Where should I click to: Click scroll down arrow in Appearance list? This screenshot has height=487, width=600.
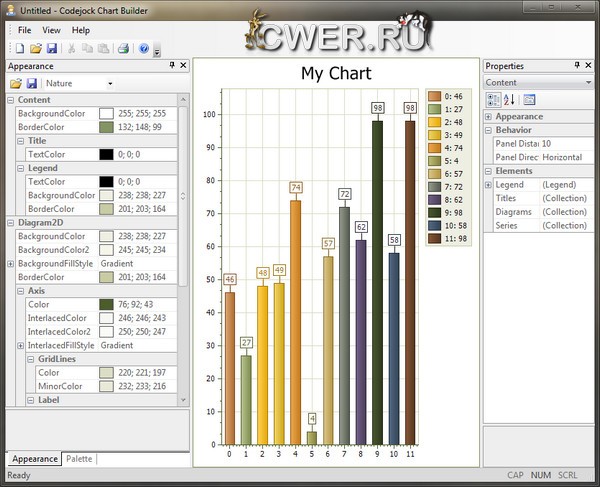pyautogui.click(x=183, y=400)
